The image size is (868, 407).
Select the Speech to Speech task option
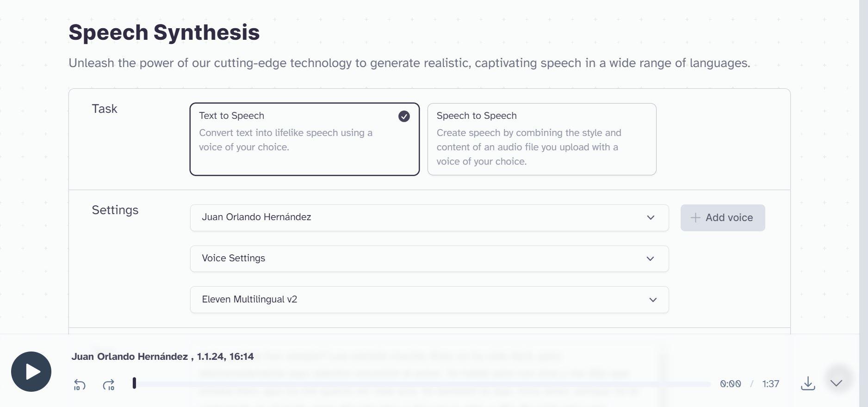[x=541, y=139]
